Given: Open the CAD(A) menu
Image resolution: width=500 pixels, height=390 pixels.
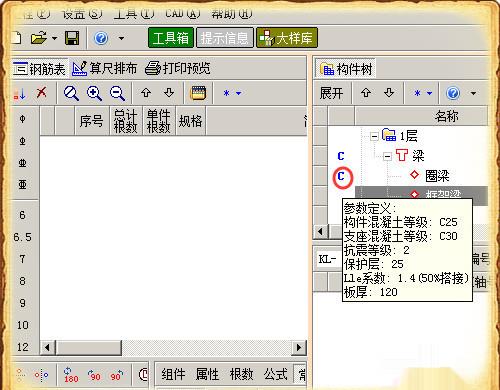Looking at the screenshot, I should (183, 13).
